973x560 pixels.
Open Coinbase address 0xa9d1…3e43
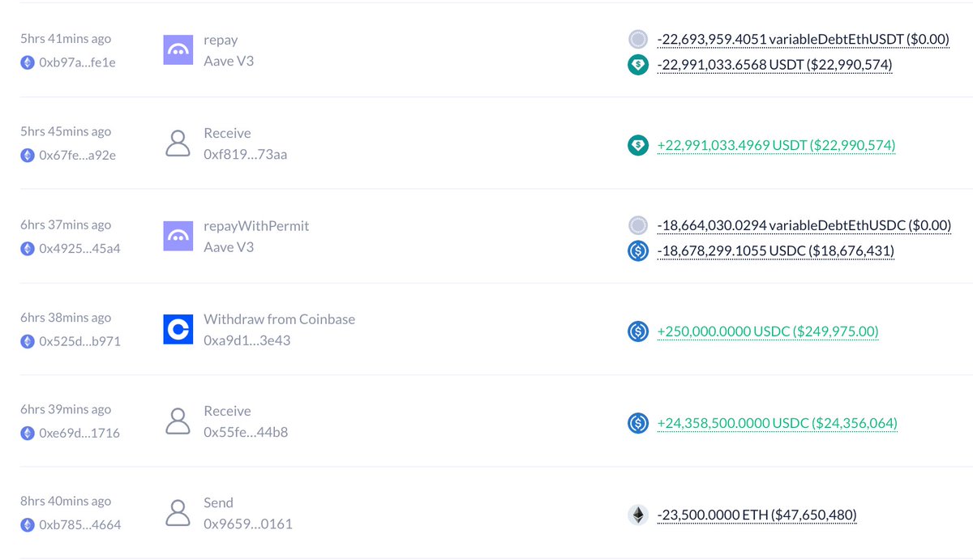246,340
